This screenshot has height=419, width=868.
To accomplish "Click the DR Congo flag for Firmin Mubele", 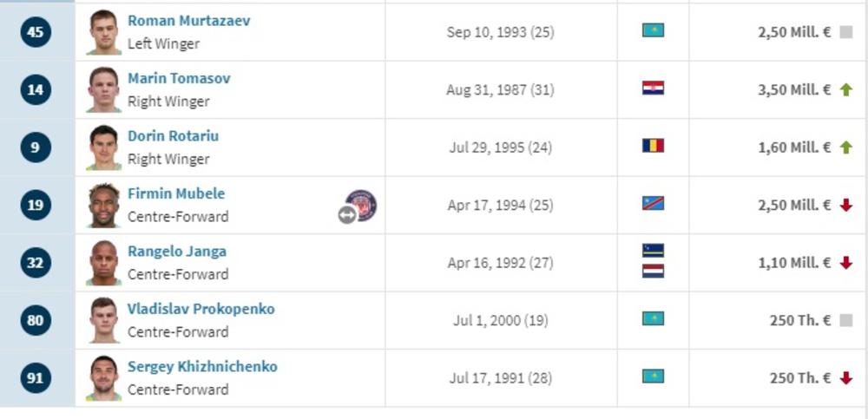I will (653, 204).
